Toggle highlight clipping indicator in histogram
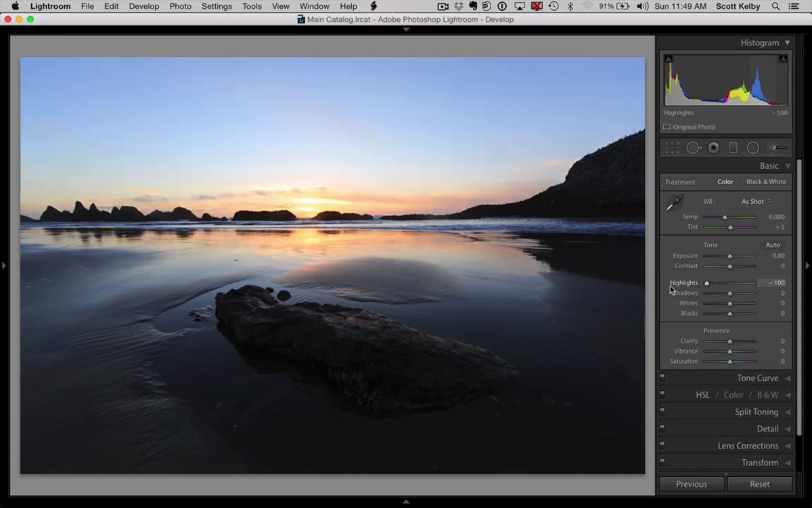Image resolution: width=812 pixels, height=508 pixels. pyautogui.click(x=783, y=59)
